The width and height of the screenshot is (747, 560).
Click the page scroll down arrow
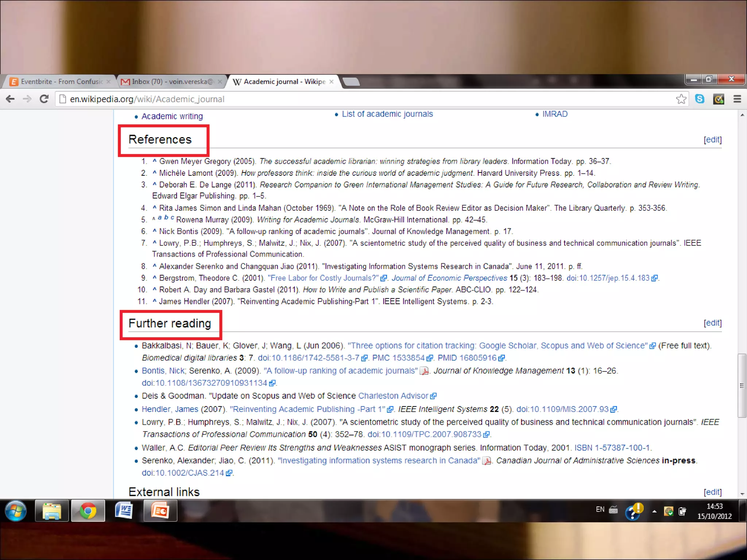pos(742,494)
